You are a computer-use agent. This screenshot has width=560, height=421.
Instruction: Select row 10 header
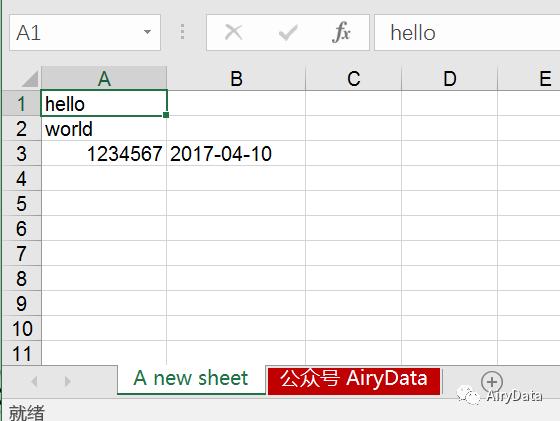coord(21,329)
